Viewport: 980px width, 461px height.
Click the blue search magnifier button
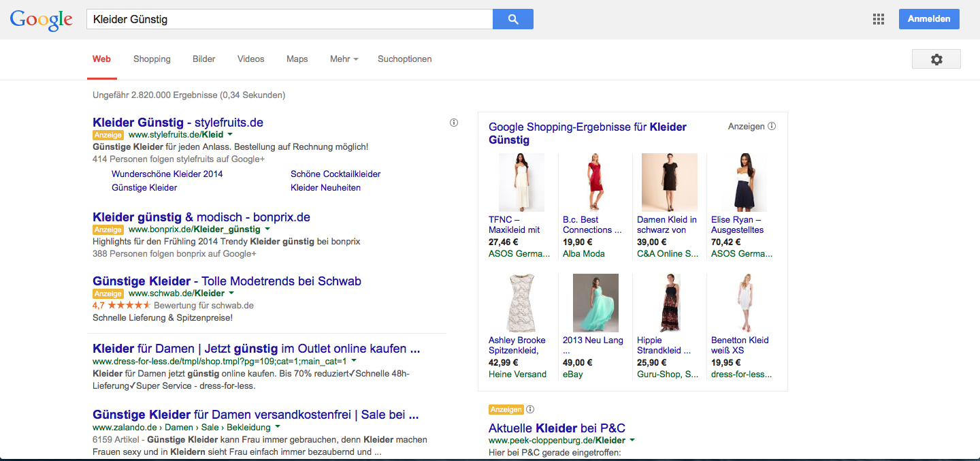(x=513, y=19)
